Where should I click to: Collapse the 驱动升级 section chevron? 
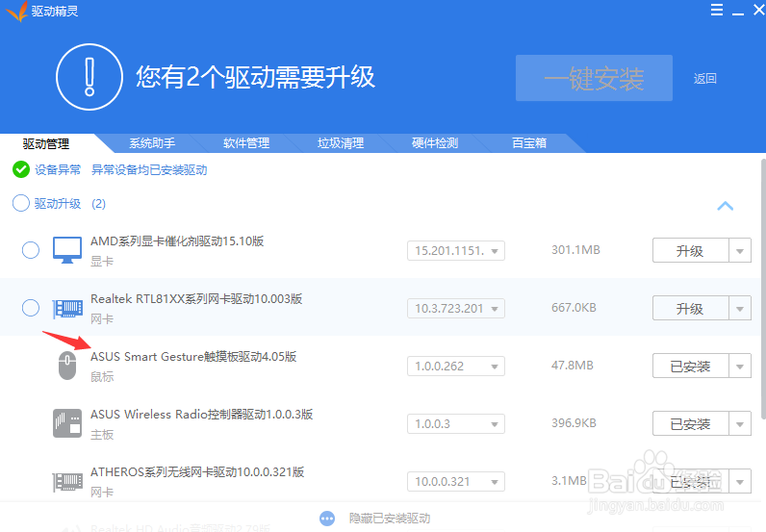pyautogui.click(x=725, y=206)
